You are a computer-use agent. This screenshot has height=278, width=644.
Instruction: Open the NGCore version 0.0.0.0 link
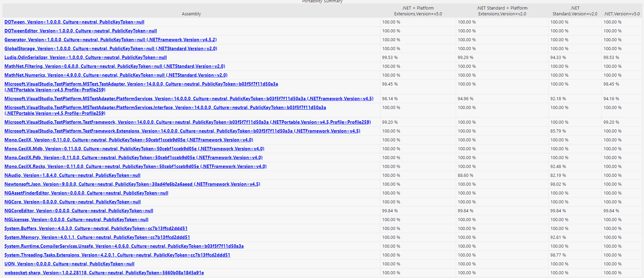73,202
